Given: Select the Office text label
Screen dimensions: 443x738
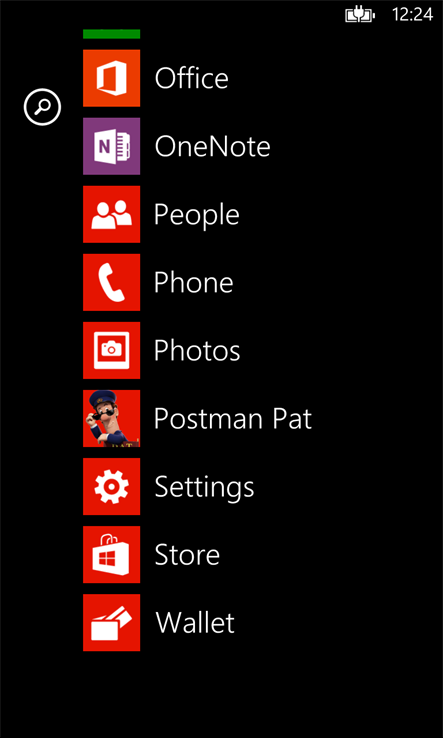Looking at the screenshot, I should pyautogui.click(x=192, y=78).
